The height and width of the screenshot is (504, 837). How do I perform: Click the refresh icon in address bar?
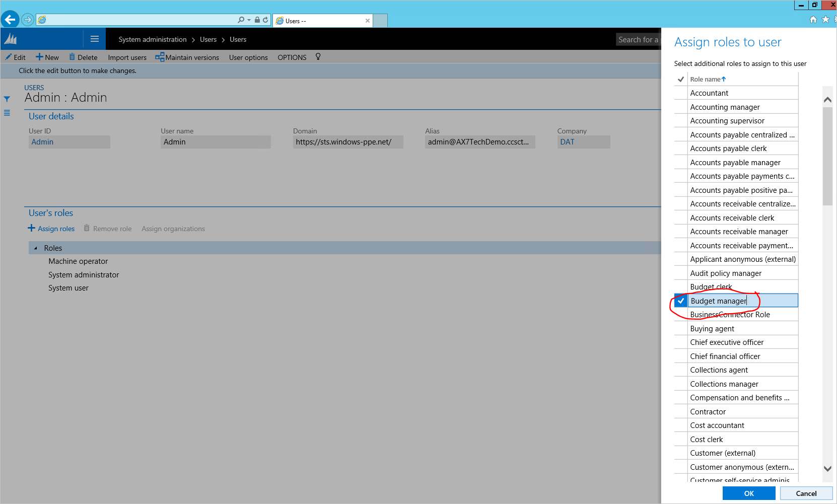click(265, 20)
